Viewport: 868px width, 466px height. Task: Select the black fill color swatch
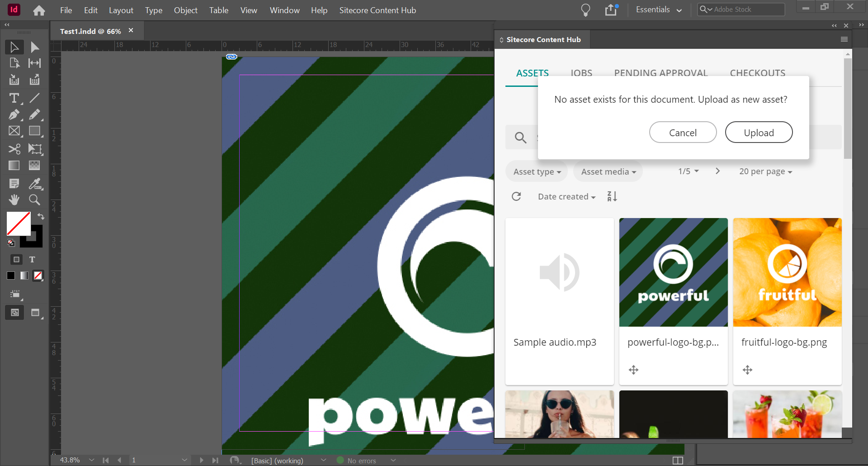pos(10,276)
